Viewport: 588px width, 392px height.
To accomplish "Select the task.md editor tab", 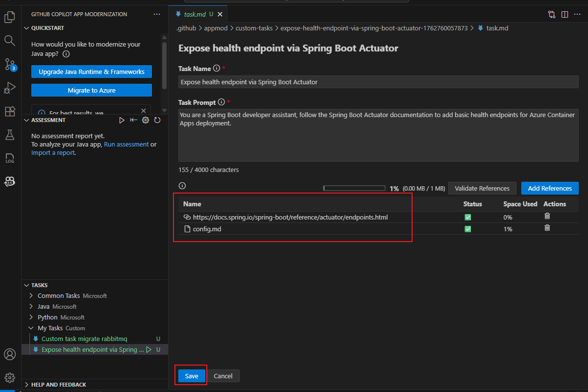I will coord(194,14).
